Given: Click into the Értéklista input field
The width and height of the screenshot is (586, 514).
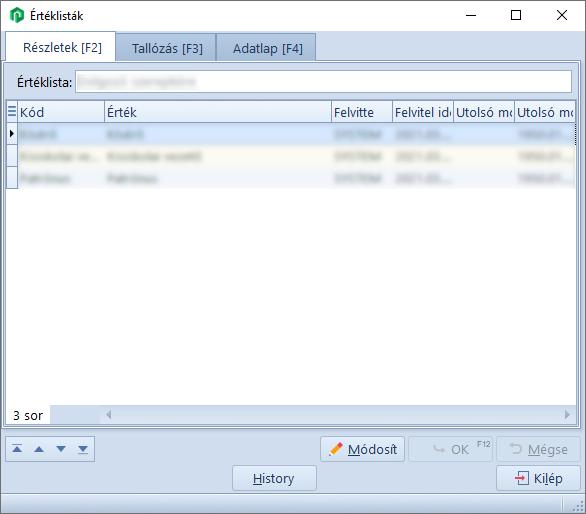Looking at the screenshot, I should (x=323, y=81).
